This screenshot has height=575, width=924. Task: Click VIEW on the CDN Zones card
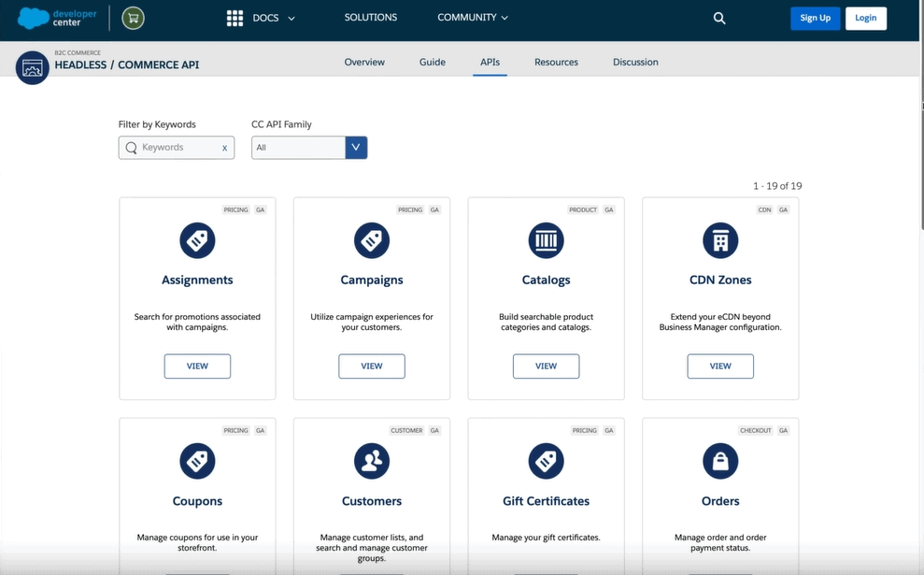click(720, 367)
